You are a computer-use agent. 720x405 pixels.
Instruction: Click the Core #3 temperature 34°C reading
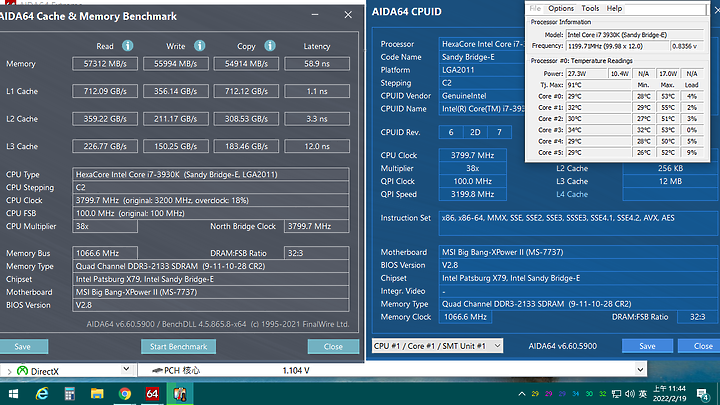597,130
